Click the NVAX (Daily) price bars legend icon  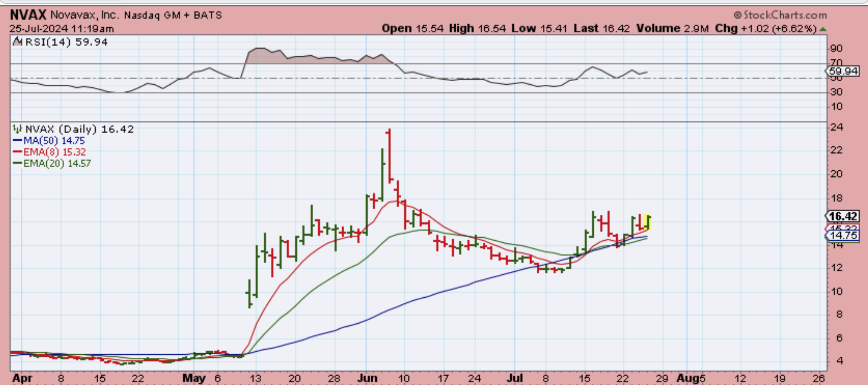pos(17,129)
